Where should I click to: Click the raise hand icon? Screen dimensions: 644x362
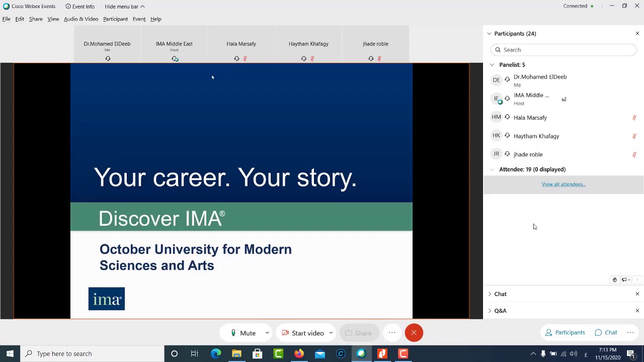[x=614, y=280]
